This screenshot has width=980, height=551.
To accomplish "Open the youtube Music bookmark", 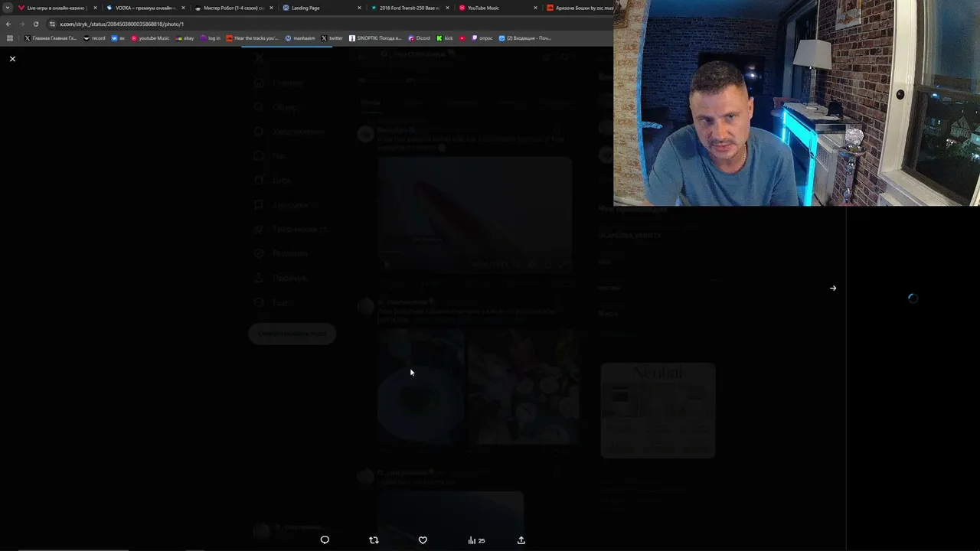I will pos(150,37).
